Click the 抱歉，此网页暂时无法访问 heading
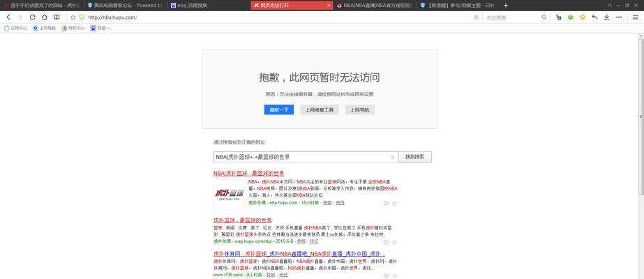This screenshot has width=644, height=279. pyautogui.click(x=320, y=77)
